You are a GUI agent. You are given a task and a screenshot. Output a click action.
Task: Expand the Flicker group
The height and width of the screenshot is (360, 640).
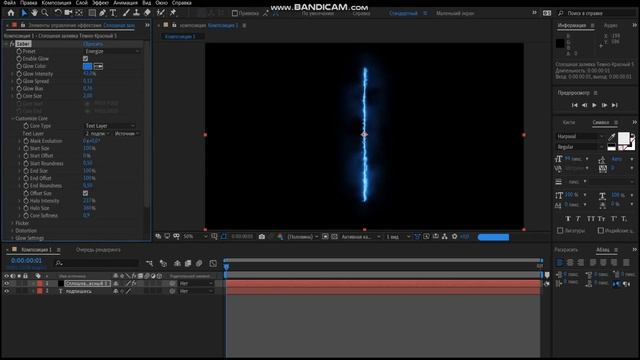[12, 223]
